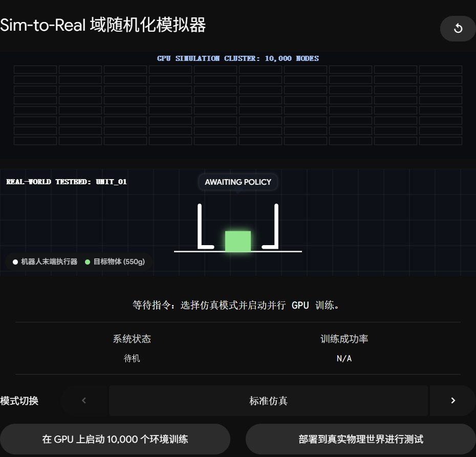Click the 目标物体 (550g) legend text
The width and height of the screenshot is (476, 457).
point(119,262)
